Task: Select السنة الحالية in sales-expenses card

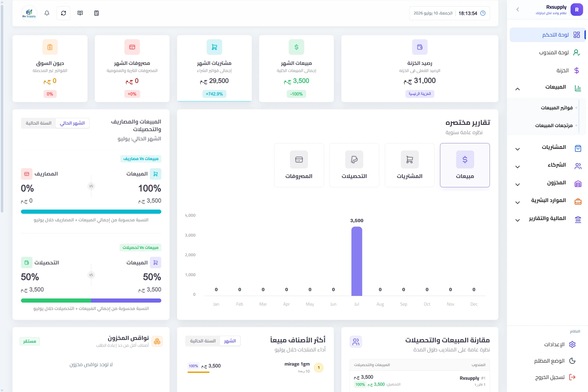Action: tap(38, 123)
